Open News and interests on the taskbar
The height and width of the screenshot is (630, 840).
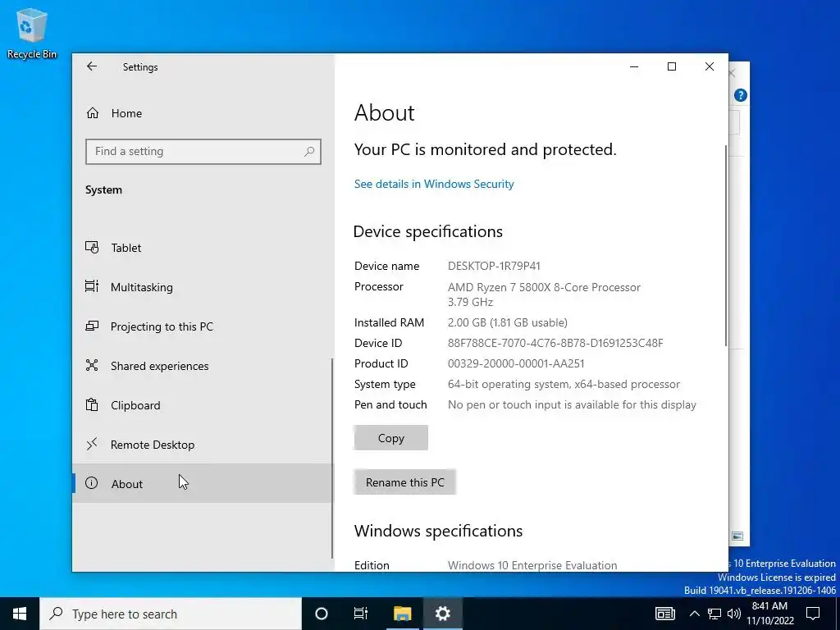coord(664,614)
